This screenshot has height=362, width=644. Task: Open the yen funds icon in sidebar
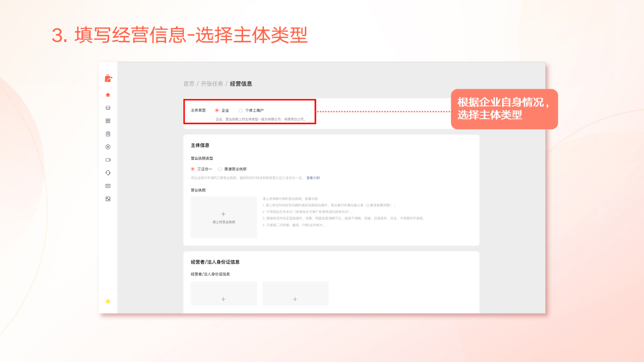[108, 147]
